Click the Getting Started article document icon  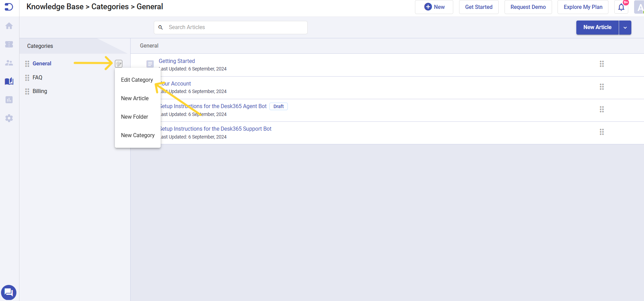pyautogui.click(x=150, y=64)
